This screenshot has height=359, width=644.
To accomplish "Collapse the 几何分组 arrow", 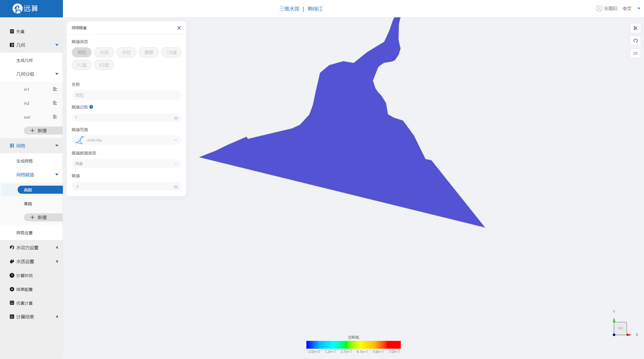I will point(57,74).
